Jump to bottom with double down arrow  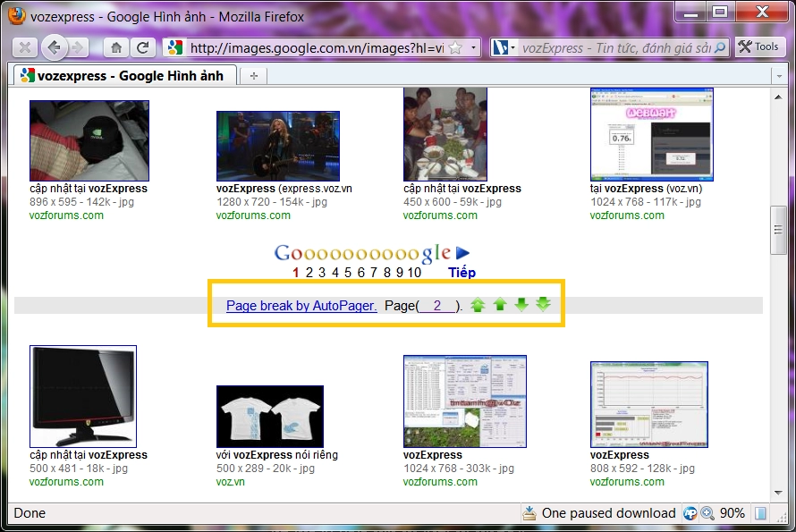click(x=543, y=304)
